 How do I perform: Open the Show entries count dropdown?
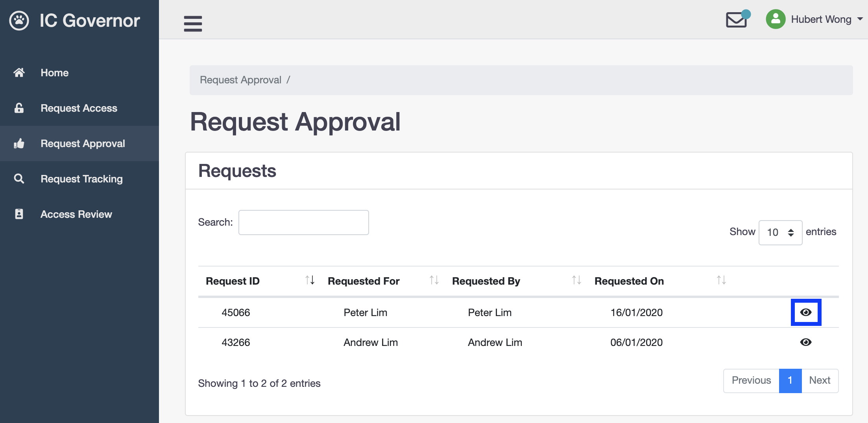(780, 232)
